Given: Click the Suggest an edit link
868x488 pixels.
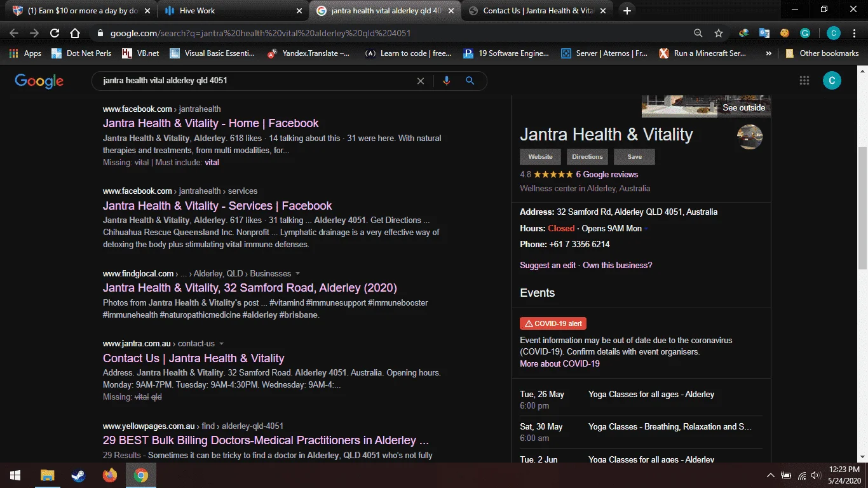Looking at the screenshot, I should click(548, 266).
